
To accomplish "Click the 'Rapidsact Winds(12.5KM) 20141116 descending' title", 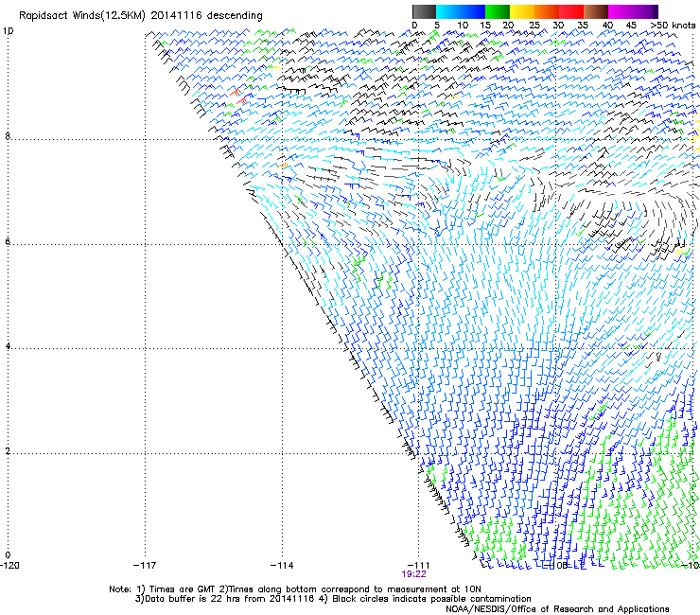I will tap(141, 16).
